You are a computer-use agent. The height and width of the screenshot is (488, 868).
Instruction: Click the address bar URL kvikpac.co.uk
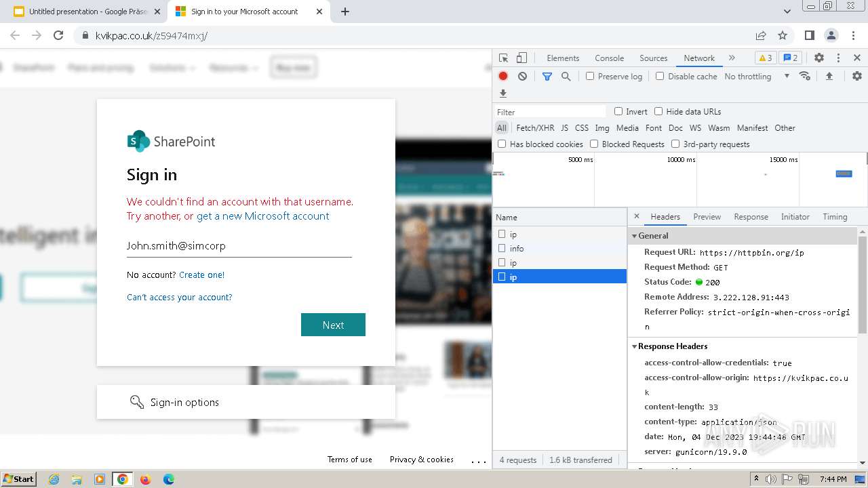pos(151,35)
